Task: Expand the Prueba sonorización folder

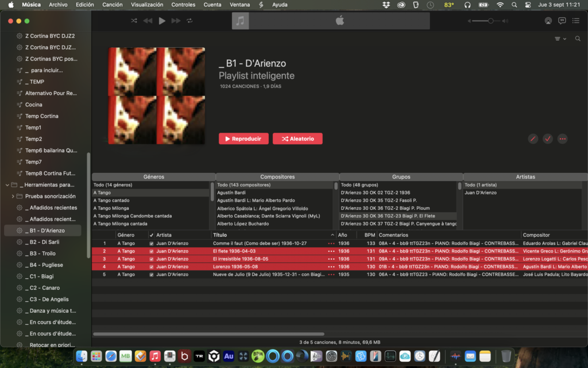Action: point(13,197)
